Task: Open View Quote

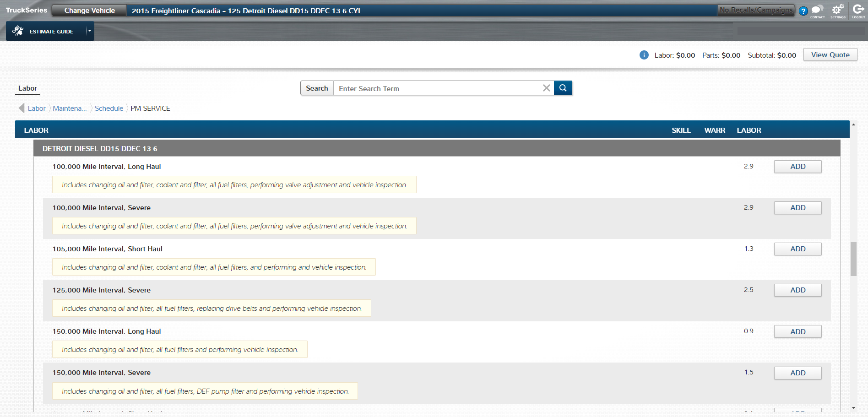Action: (830, 55)
